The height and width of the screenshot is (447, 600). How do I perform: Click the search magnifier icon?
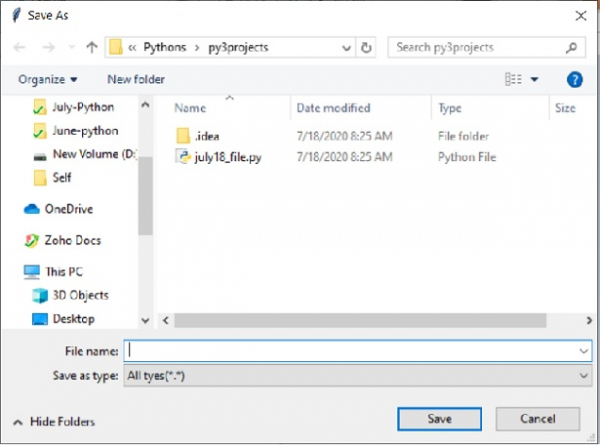pos(572,47)
